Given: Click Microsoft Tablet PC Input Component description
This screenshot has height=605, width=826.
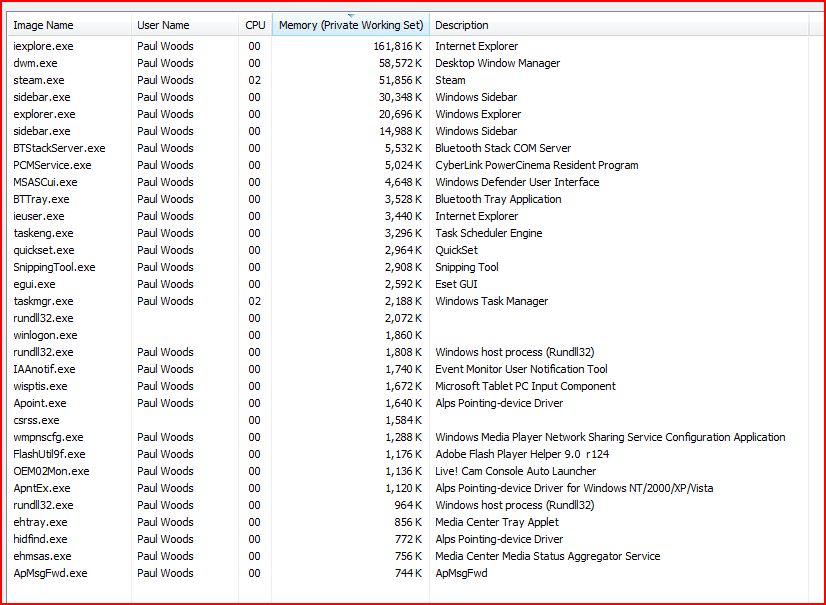Looking at the screenshot, I should pos(525,386).
